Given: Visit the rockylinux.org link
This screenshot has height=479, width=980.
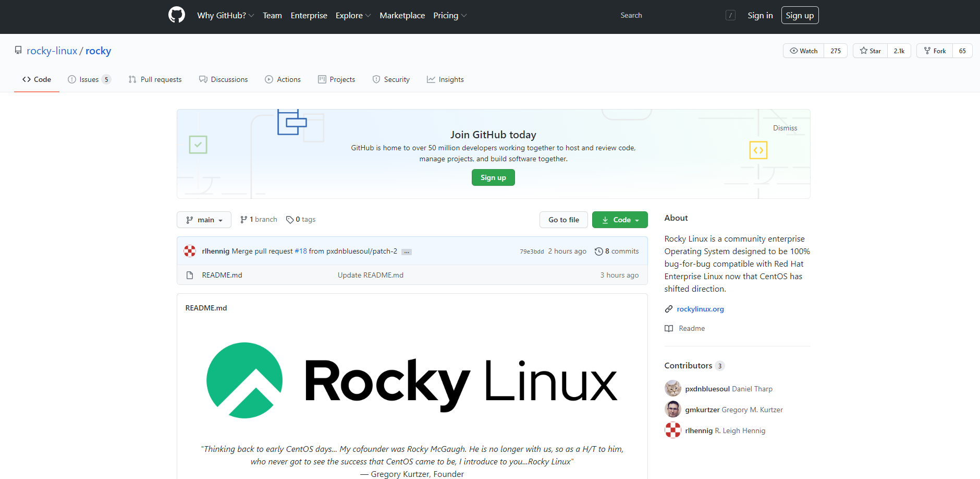Looking at the screenshot, I should [700, 308].
